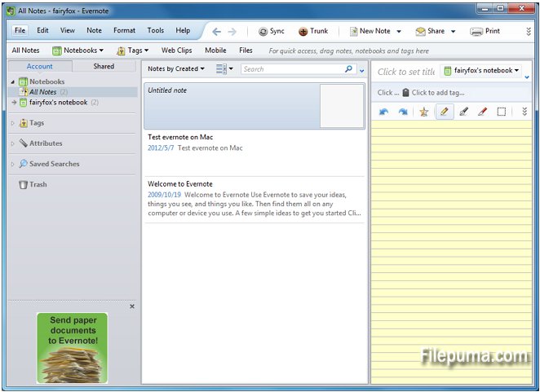
Task: Open the File menu
Action: tap(20, 30)
